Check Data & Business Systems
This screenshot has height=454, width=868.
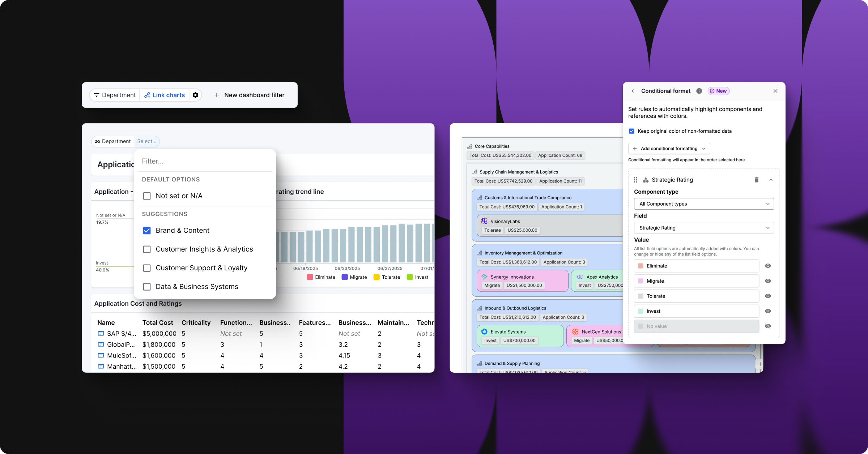tap(147, 287)
